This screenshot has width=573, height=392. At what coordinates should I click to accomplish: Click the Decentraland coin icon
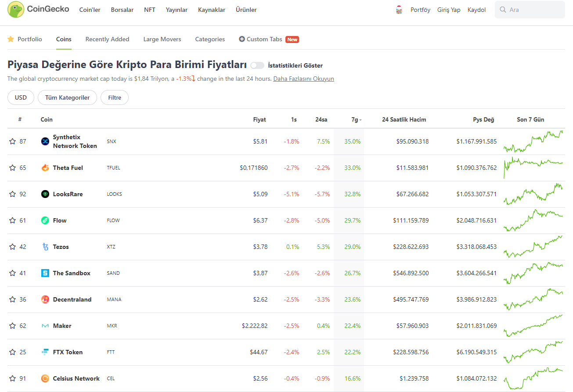click(x=45, y=299)
